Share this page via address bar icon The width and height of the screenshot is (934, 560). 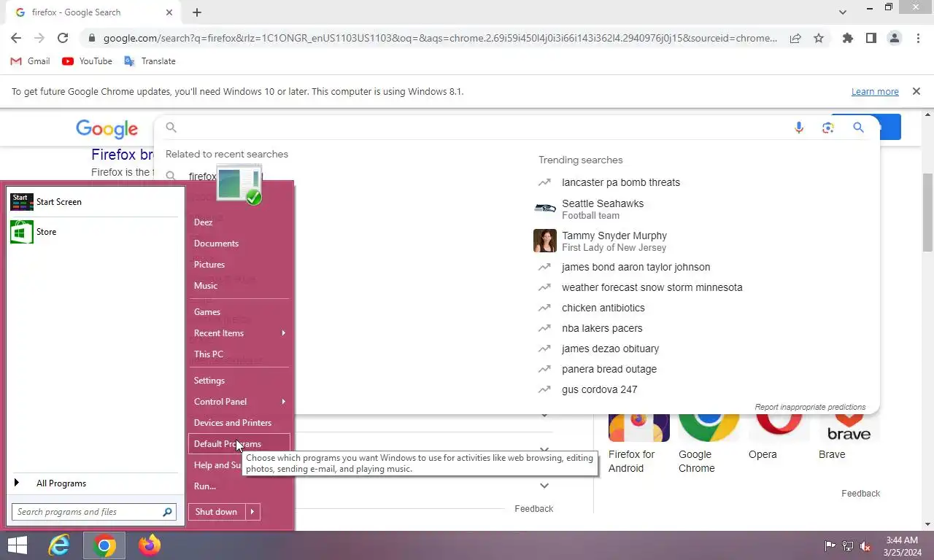tap(795, 38)
